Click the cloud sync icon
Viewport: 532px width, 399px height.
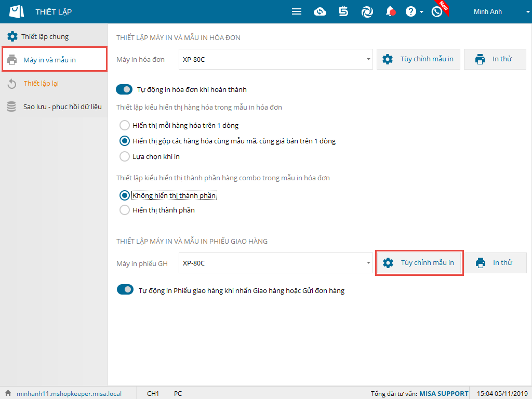(320, 12)
